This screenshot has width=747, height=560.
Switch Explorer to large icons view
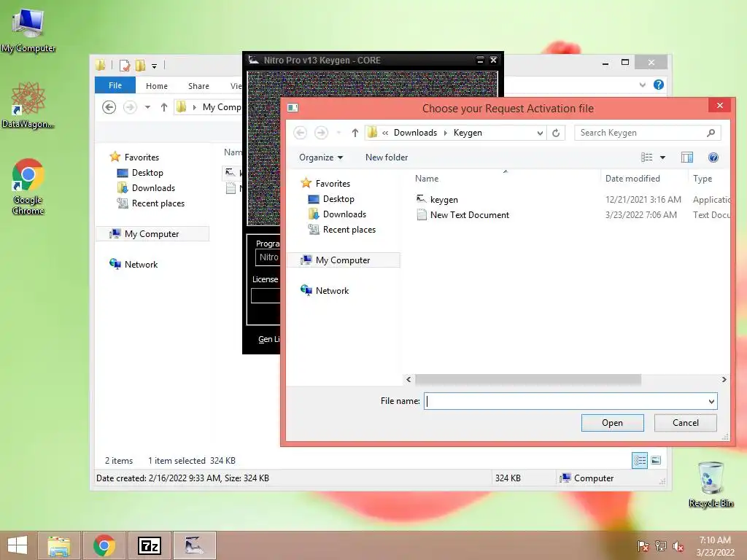[x=656, y=460]
